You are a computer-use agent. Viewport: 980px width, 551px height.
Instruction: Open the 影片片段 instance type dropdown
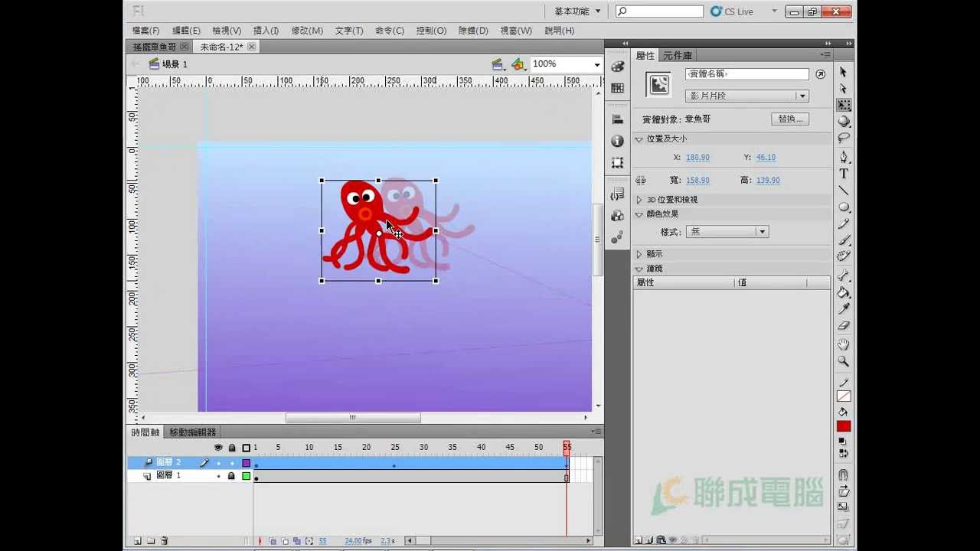pos(747,96)
